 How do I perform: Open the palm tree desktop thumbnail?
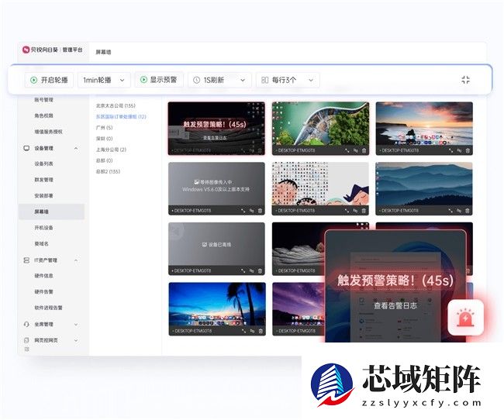click(x=217, y=304)
